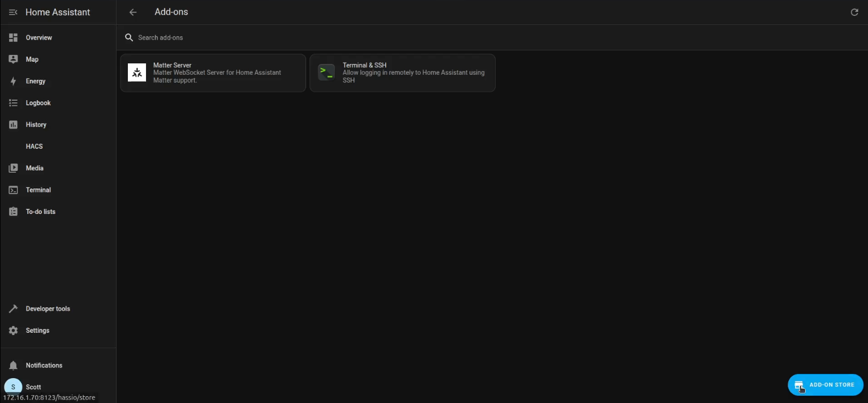Click the Terminal & SSH prompt icon

click(x=326, y=72)
